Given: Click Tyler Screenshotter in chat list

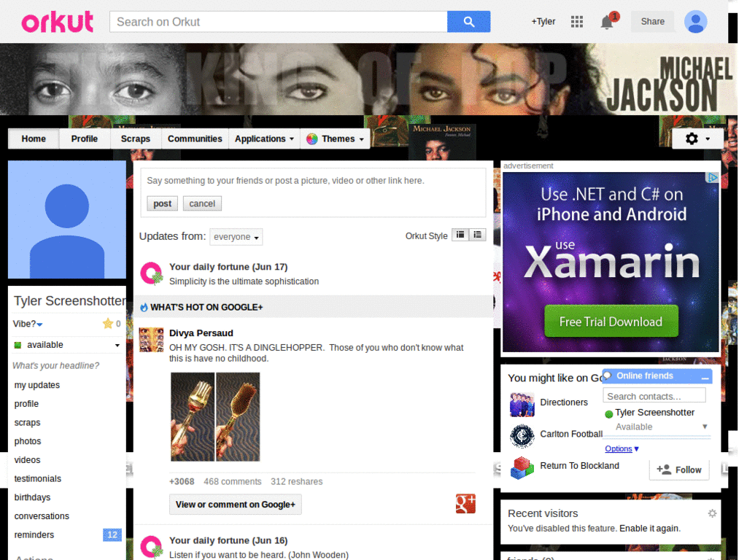Looking at the screenshot, I should 654,413.
